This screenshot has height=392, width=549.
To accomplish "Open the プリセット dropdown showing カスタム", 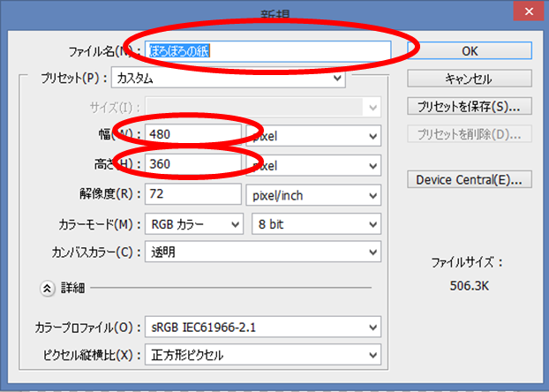I will click(228, 79).
